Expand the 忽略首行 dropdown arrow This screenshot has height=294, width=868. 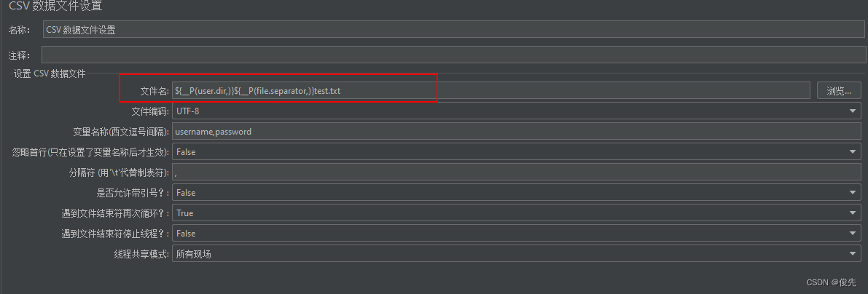coord(853,152)
